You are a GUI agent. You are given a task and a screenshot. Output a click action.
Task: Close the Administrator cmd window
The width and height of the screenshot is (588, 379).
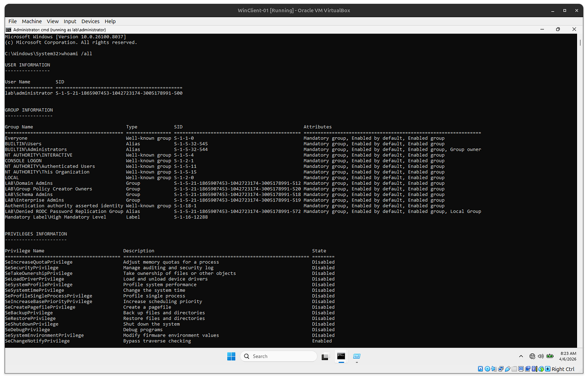click(x=574, y=29)
